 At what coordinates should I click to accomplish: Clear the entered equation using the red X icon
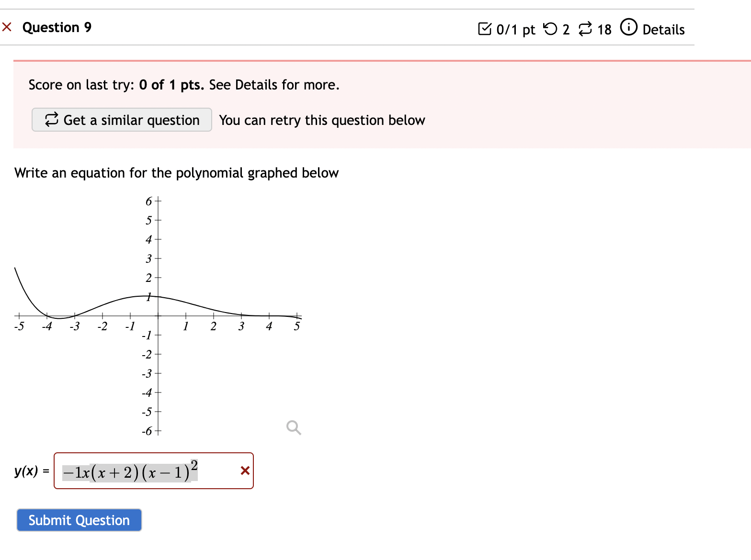245,471
